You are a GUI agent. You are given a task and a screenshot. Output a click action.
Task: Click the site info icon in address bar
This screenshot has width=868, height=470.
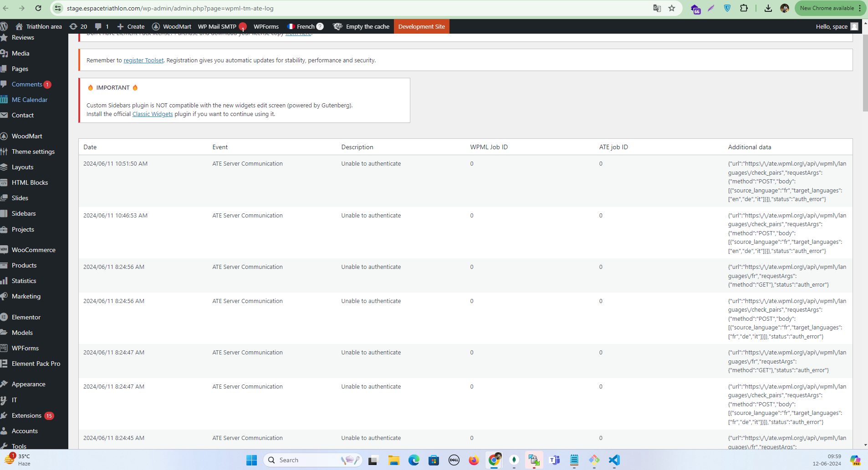(58, 8)
